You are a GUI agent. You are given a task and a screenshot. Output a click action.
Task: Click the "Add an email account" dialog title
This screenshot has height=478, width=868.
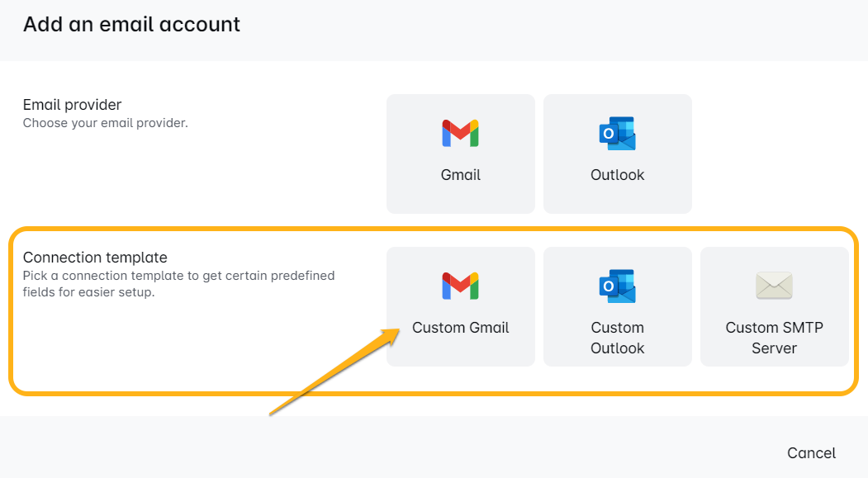tap(131, 24)
